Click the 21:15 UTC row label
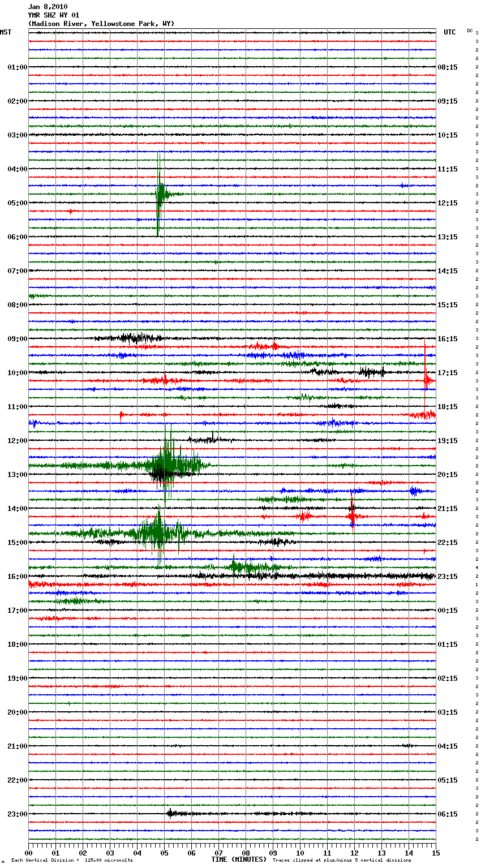Screen dimensions: 481x868 pos(448,509)
